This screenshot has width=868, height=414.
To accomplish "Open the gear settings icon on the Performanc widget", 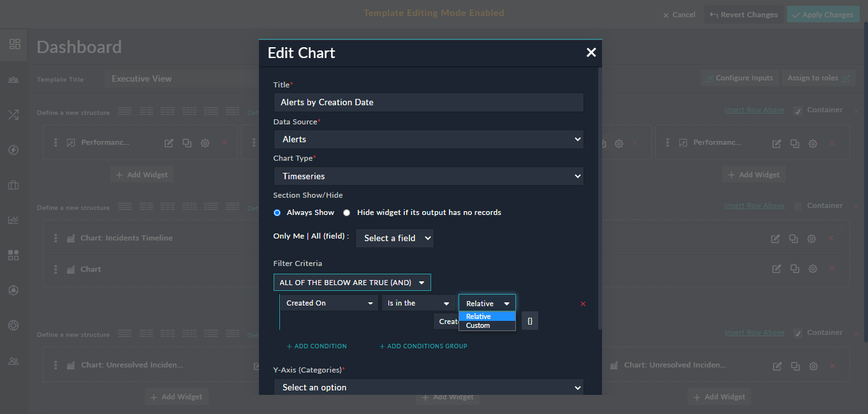I will point(205,143).
